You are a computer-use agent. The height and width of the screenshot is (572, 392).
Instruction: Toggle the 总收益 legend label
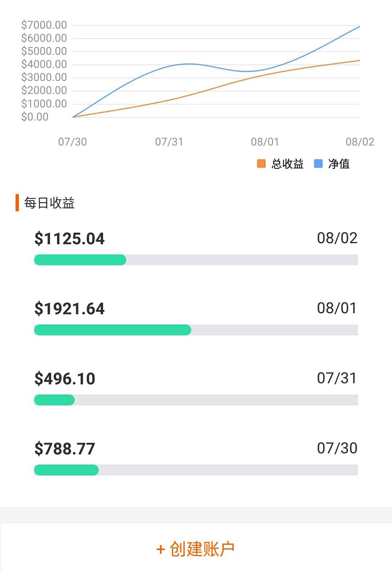(287, 164)
